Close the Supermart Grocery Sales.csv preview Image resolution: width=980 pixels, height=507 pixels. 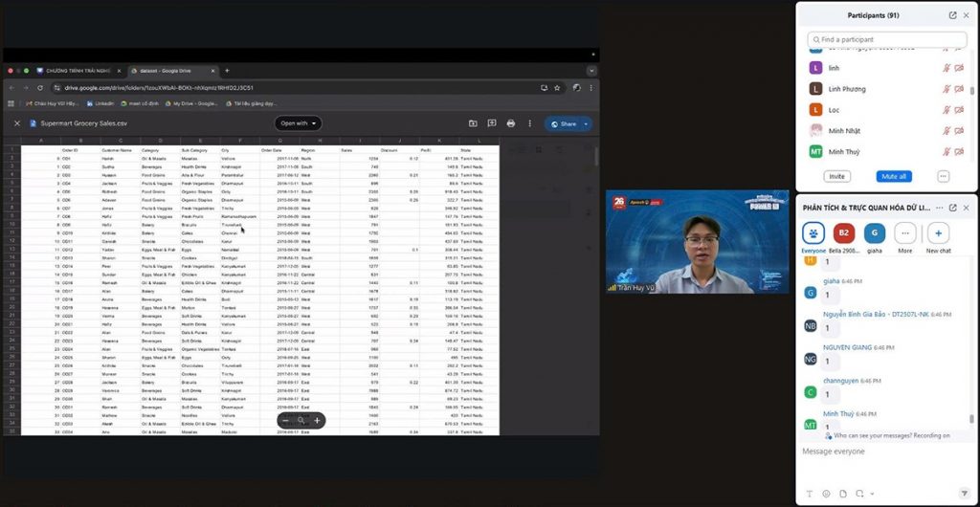coord(17,123)
